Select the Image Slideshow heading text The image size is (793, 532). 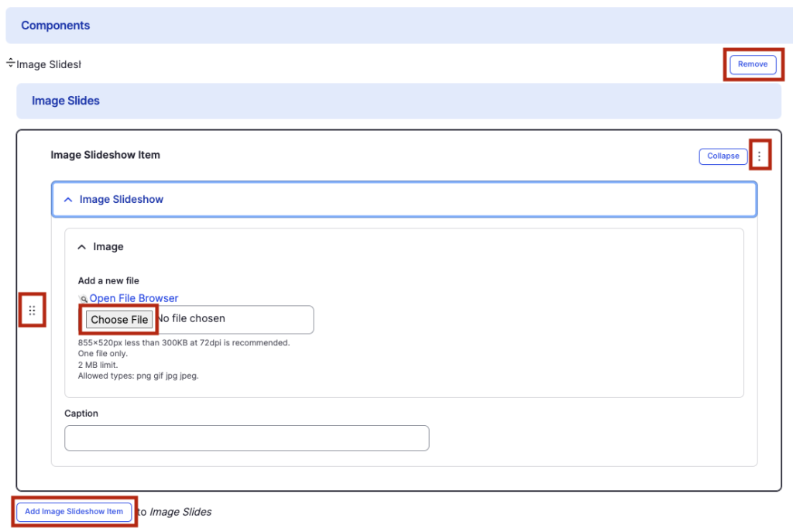[122, 200]
